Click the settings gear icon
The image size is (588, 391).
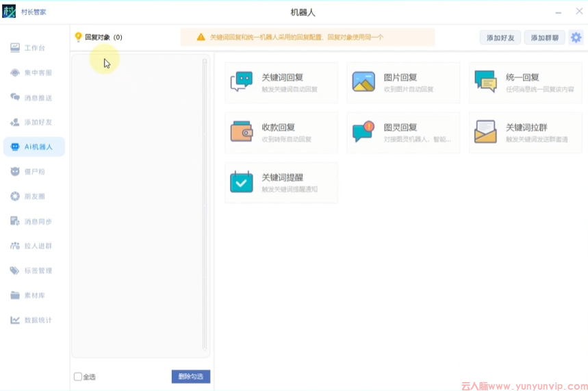576,38
